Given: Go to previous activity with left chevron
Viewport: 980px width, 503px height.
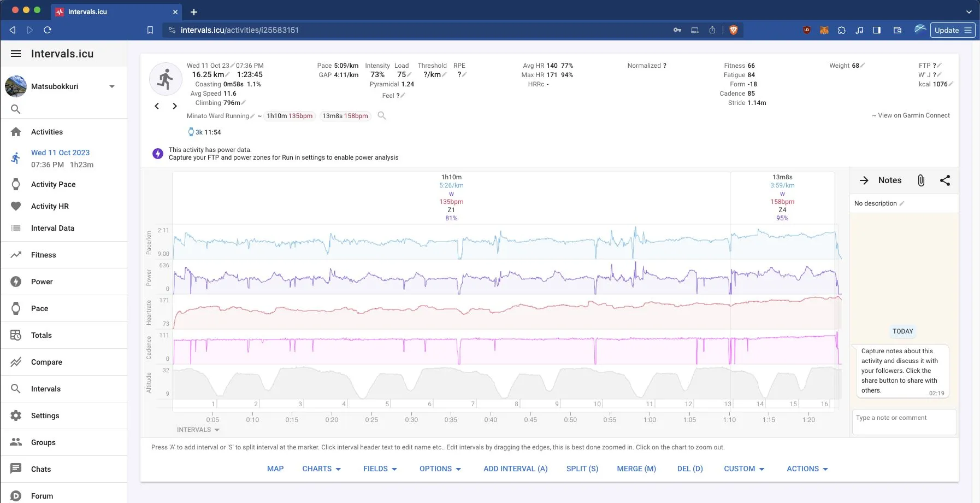Looking at the screenshot, I should point(157,106).
